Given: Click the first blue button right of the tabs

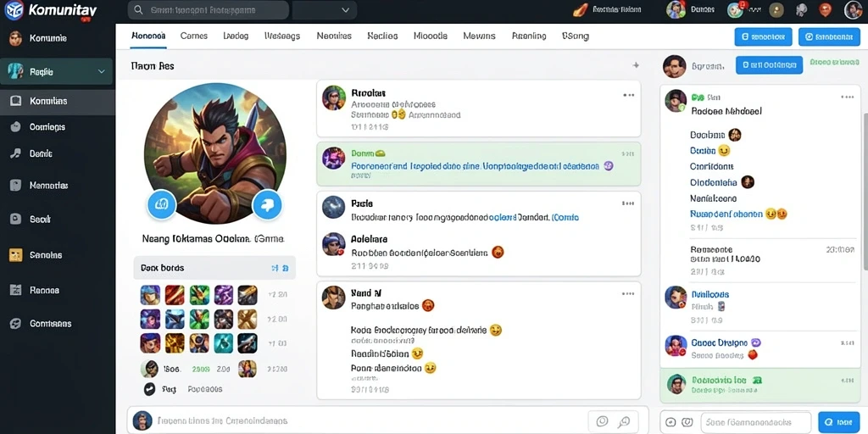Looking at the screenshot, I should [763, 36].
